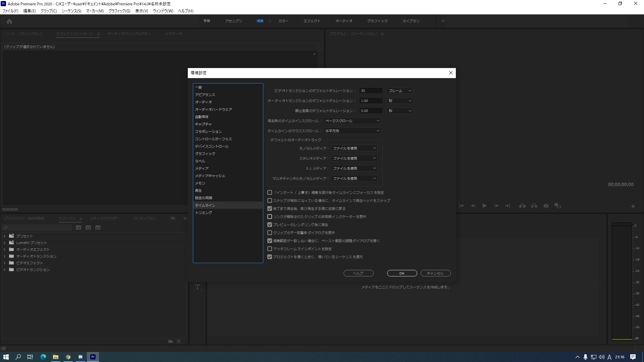This screenshot has width=644, height=362.
Task: Open the シーケンス(S) menu
Action: tap(71, 11)
